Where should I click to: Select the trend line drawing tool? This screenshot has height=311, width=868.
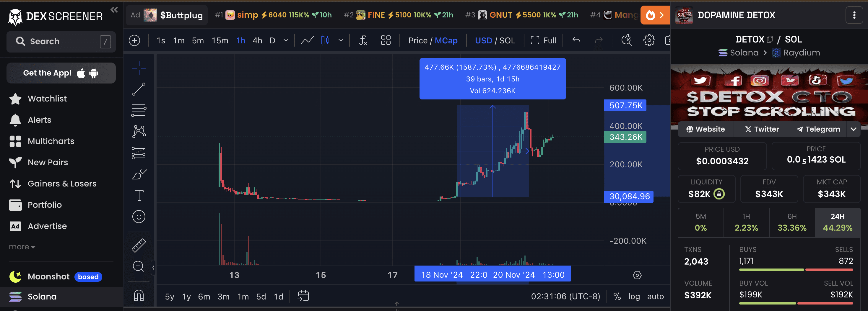coord(139,89)
